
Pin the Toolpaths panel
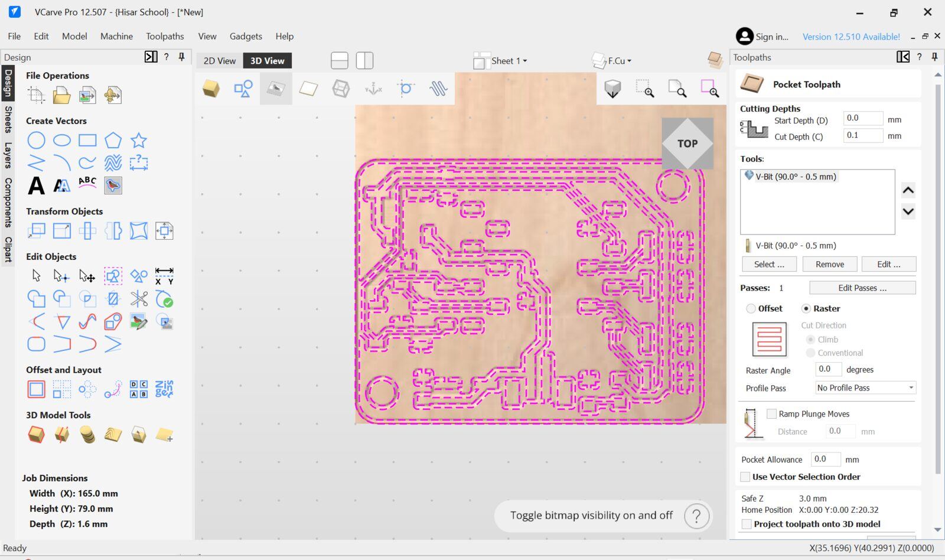pyautogui.click(x=934, y=57)
